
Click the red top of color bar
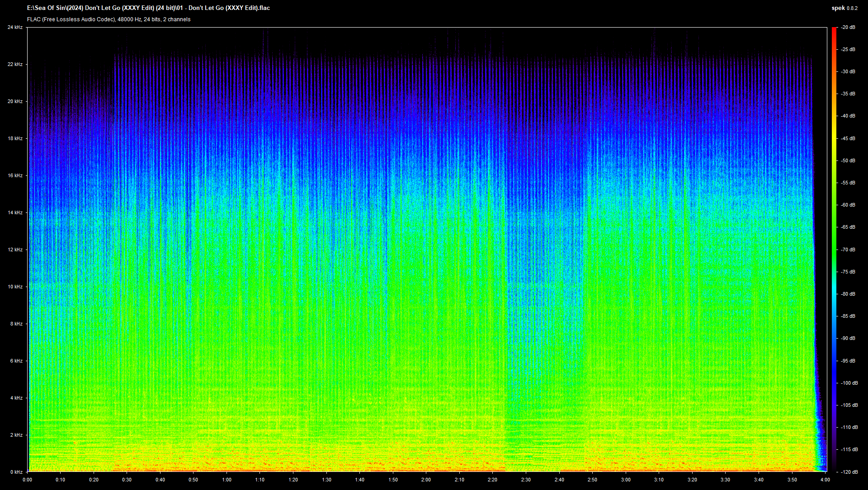click(x=834, y=31)
